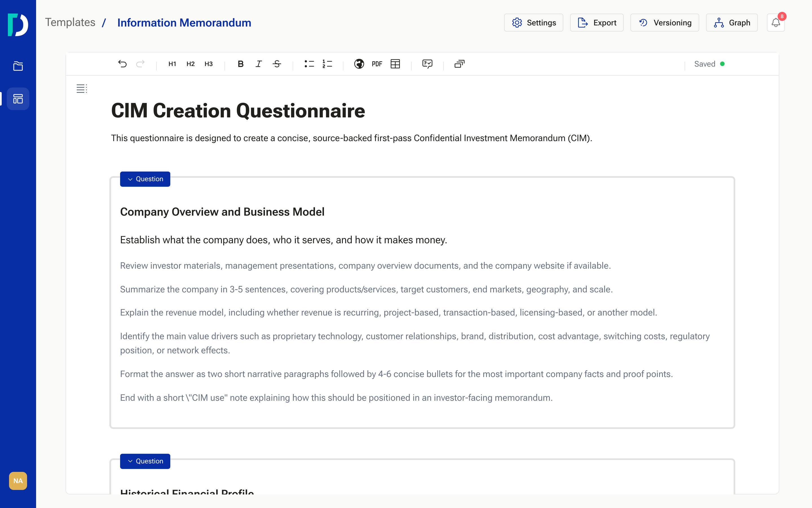Open the document outline icon

point(82,89)
